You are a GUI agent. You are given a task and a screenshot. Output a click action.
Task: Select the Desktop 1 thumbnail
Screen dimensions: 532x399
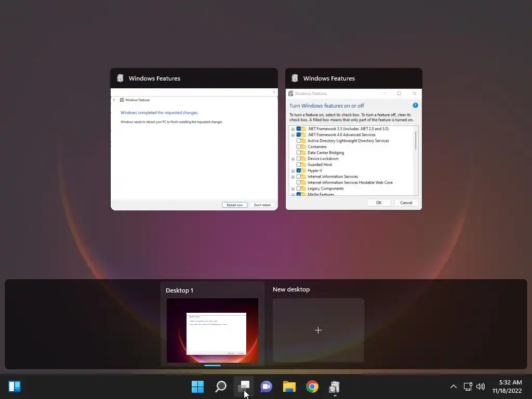tap(212, 330)
